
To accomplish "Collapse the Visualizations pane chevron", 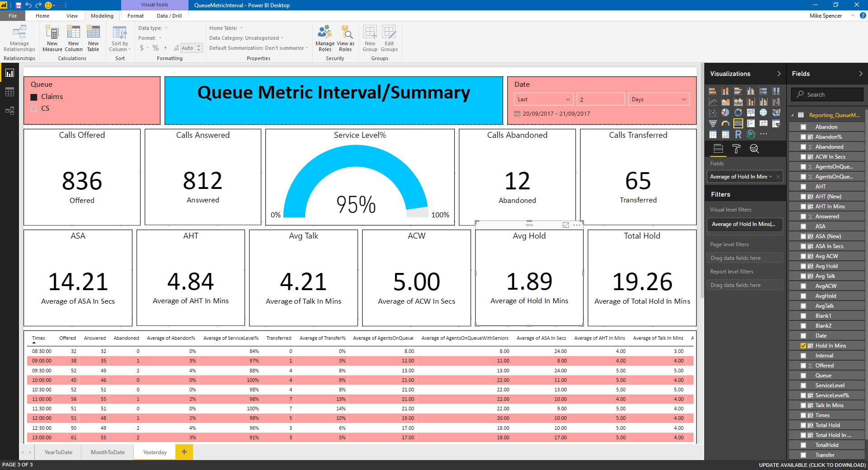I will click(x=778, y=74).
